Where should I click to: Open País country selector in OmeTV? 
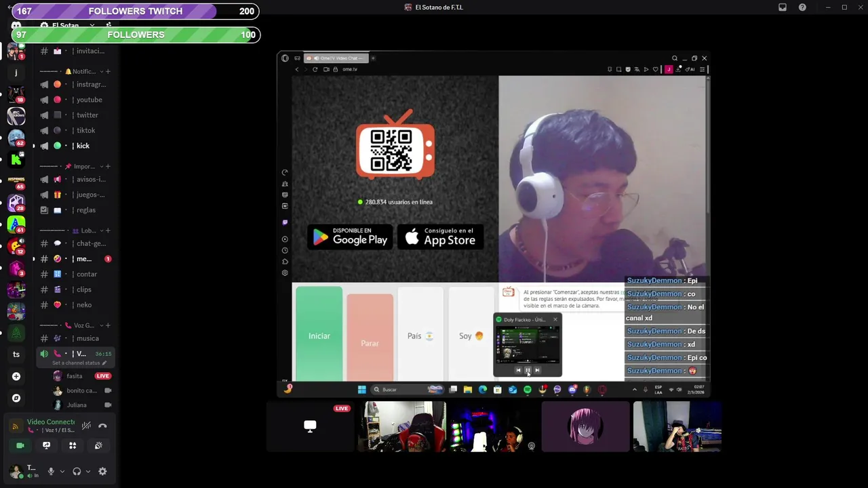(x=420, y=335)
